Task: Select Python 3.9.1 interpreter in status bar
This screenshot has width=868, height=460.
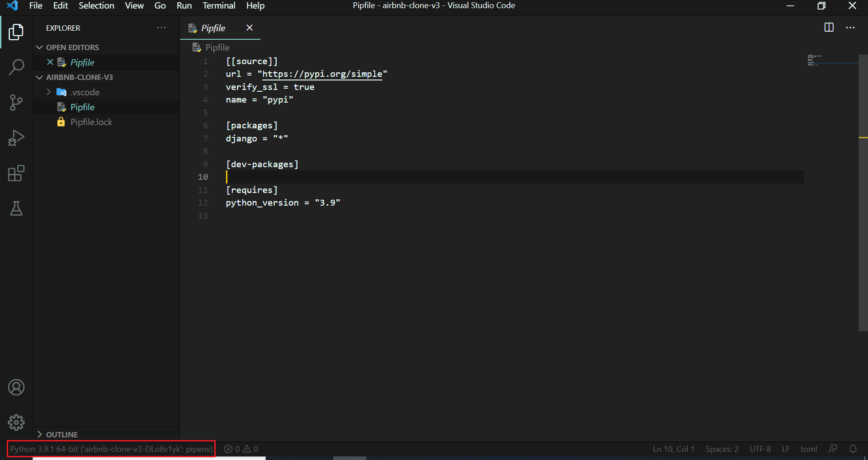Action: [111, 449]
